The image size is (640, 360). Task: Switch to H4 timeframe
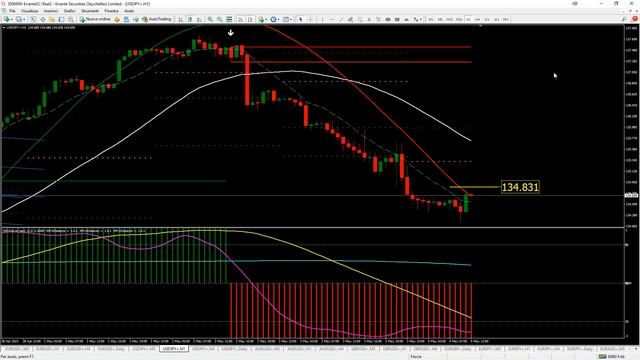[x=478, y=19]
